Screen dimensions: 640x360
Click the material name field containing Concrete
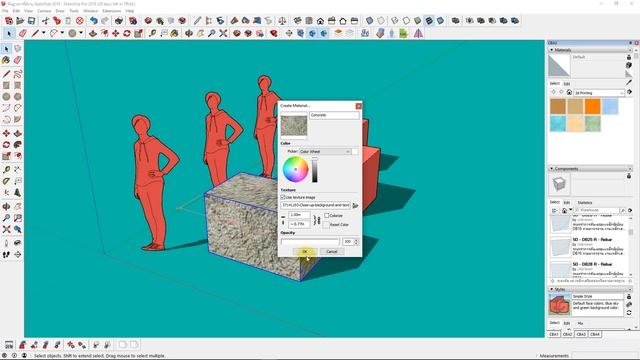[334, 115]
